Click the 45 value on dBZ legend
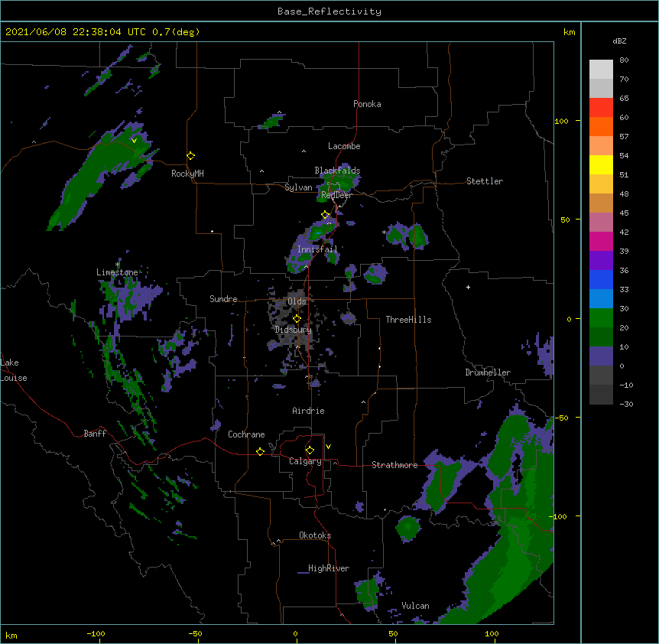This screenshot has width=659, height=644. [624, 213]
